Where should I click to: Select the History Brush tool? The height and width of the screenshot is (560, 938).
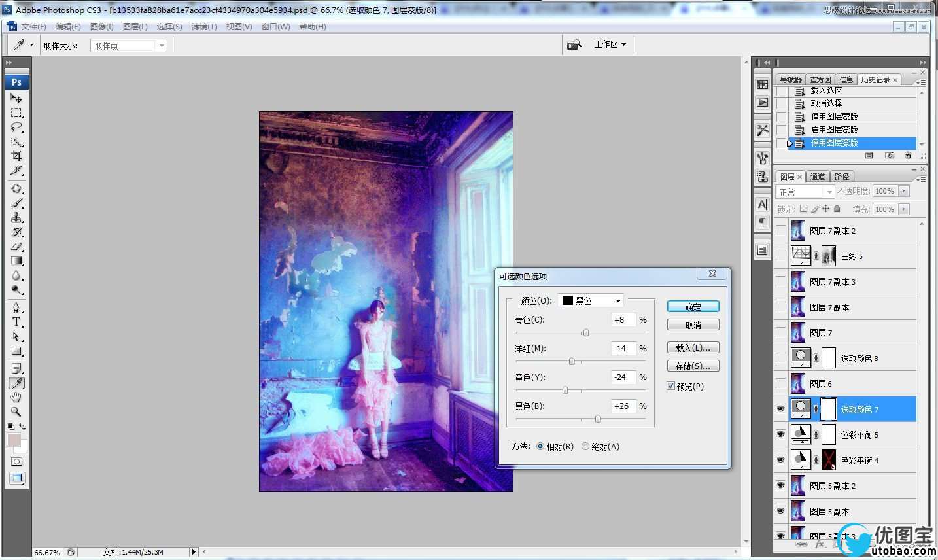[x=16, y=232]
